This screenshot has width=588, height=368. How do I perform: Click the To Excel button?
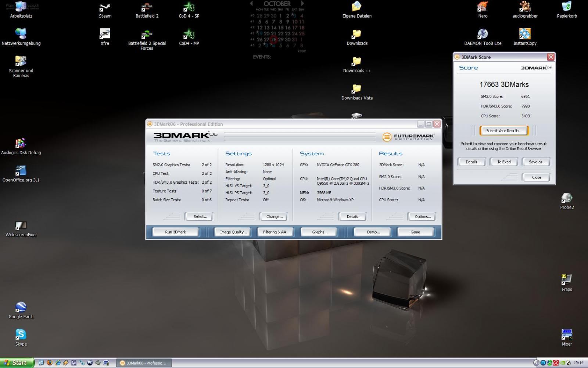(504, 162)
